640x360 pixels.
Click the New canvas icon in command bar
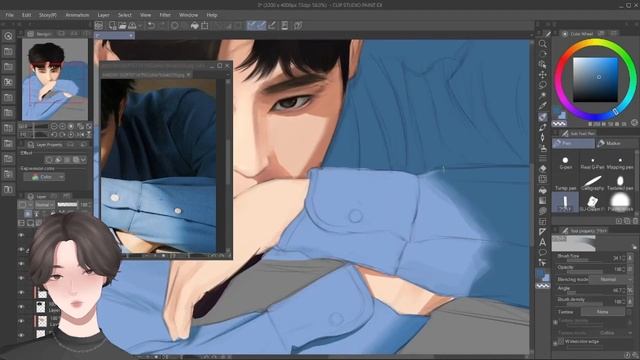[113, 26]
